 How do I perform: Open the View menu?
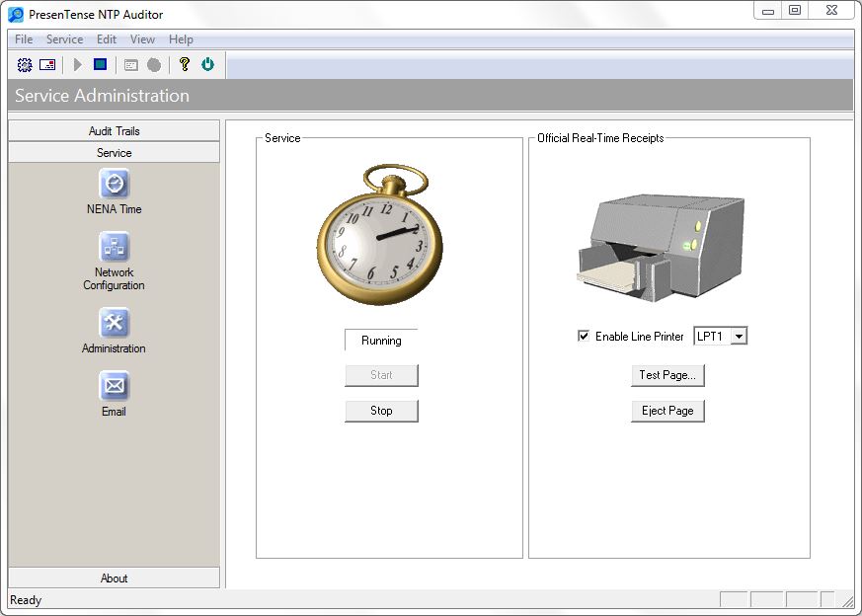(x=142, y=39)
